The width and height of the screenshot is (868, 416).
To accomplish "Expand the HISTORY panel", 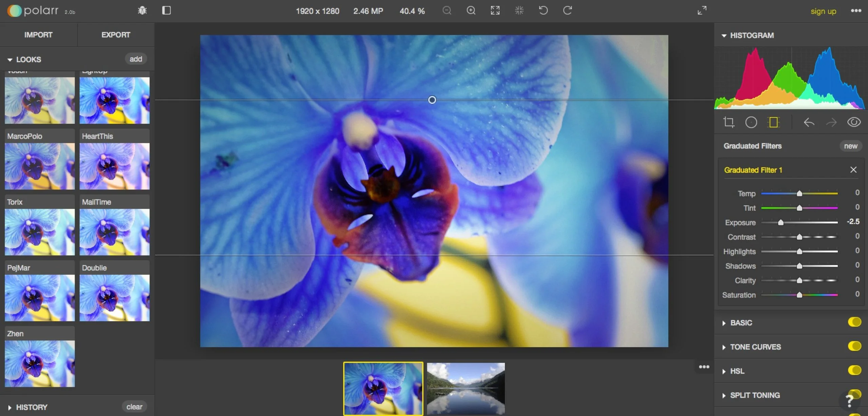I will [x=10, y=408].
